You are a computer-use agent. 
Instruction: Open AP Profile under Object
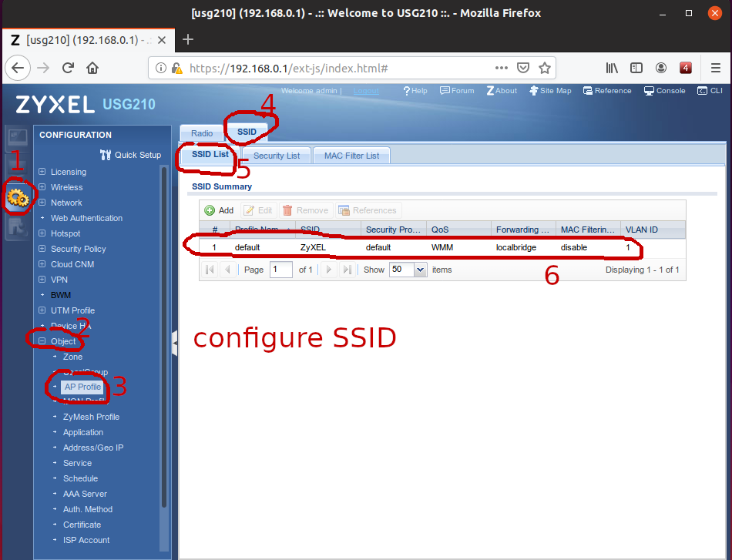tap(82, 387)
